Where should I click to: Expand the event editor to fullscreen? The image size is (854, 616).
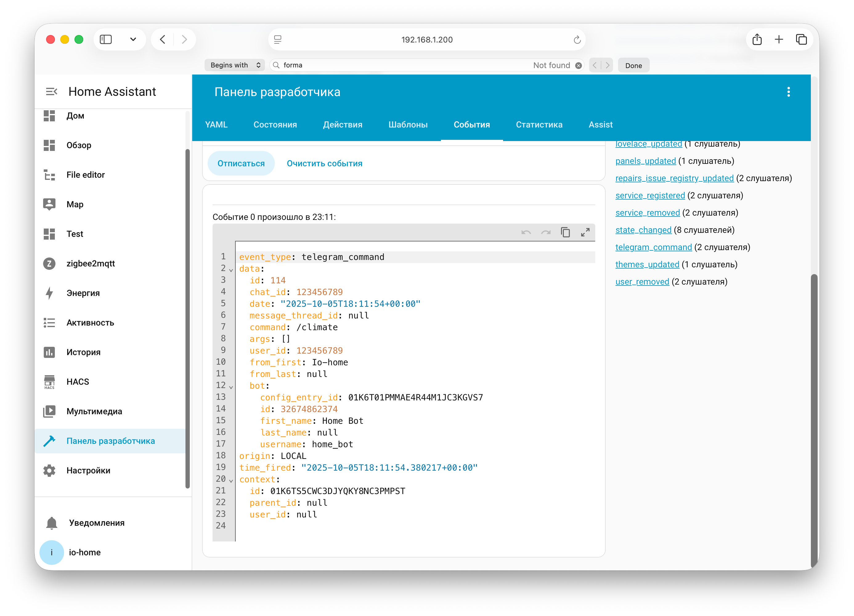(585, 232)
